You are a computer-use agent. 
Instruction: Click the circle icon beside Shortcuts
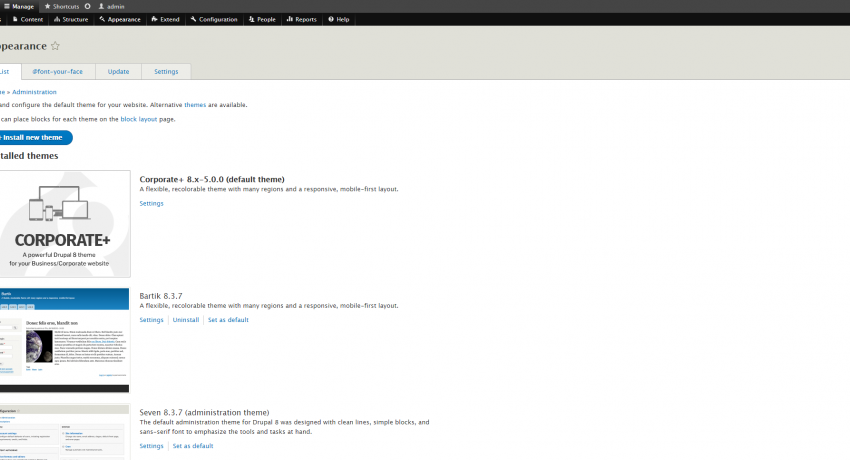coord(87,7)
